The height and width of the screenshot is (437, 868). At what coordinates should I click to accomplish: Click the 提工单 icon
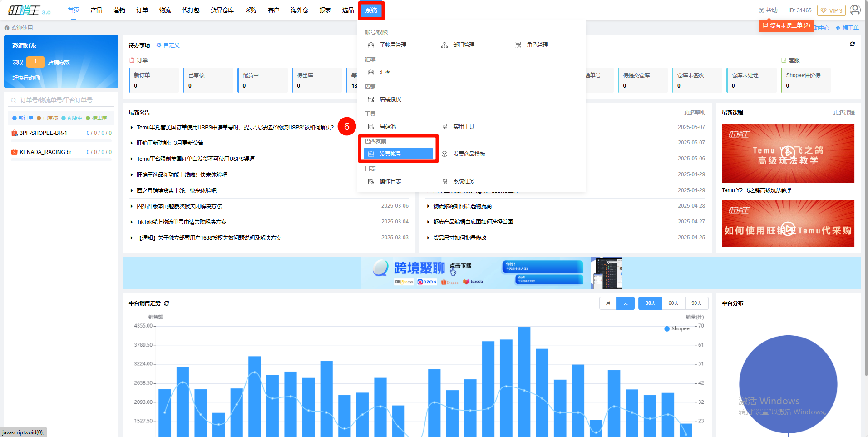coord(838,28)
